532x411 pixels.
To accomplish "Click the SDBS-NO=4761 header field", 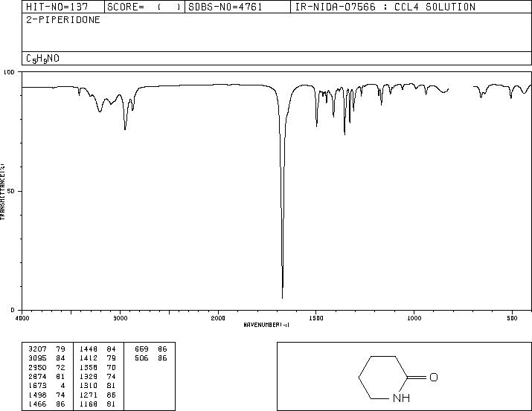I will [237, 7].
